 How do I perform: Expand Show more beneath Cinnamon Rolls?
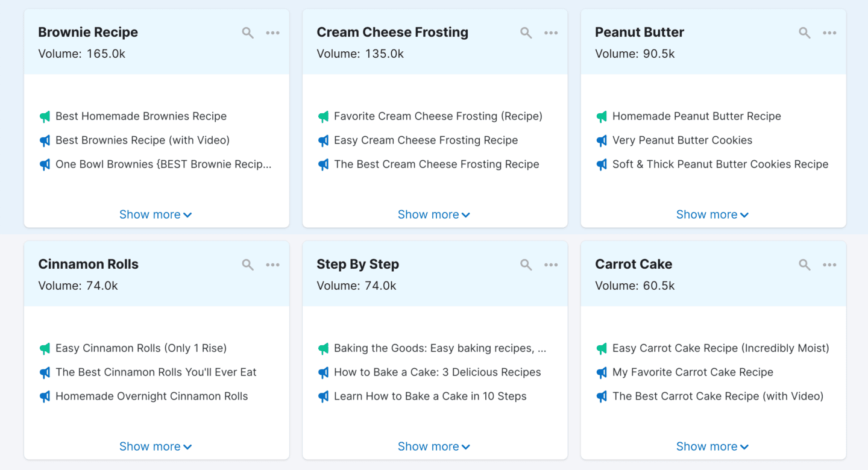point(155,446)
